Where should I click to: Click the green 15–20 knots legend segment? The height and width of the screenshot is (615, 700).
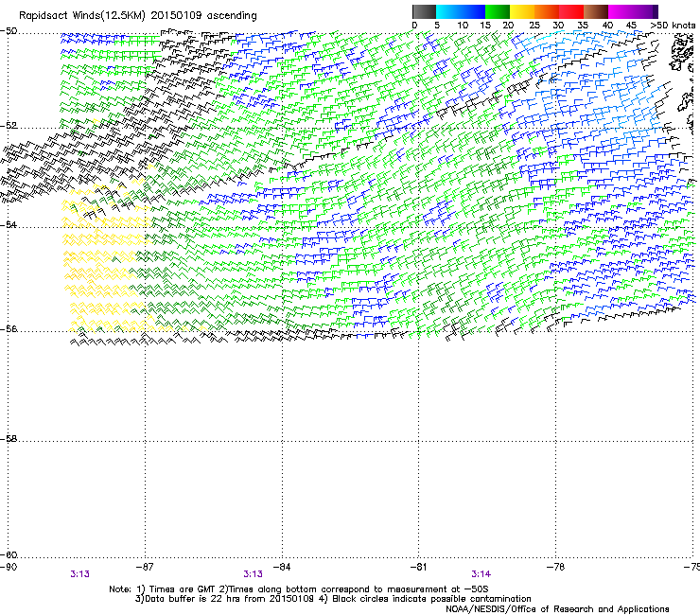click(x=498, y=11)
